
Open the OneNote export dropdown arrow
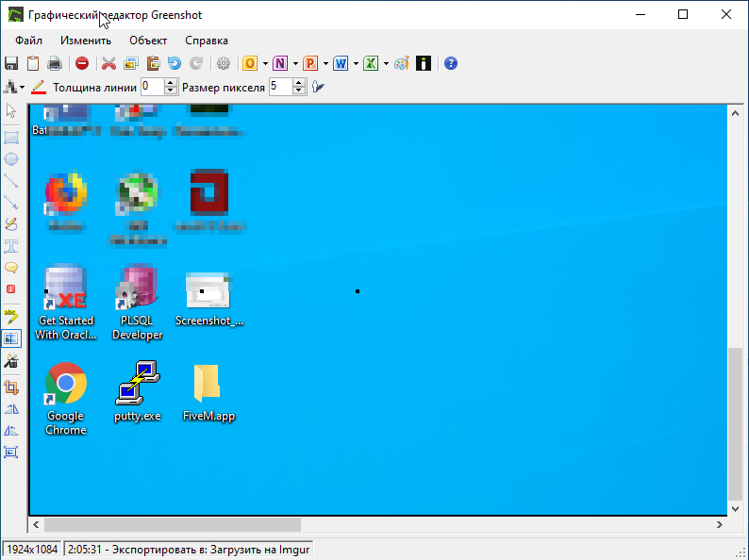pyautogui.click(x=295, y=63)
